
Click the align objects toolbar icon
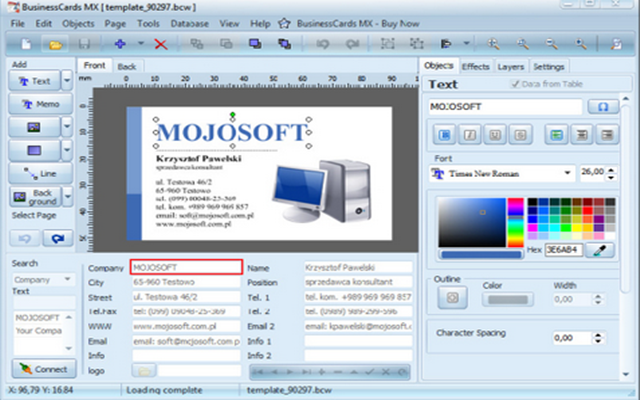(x=446, y=44)
